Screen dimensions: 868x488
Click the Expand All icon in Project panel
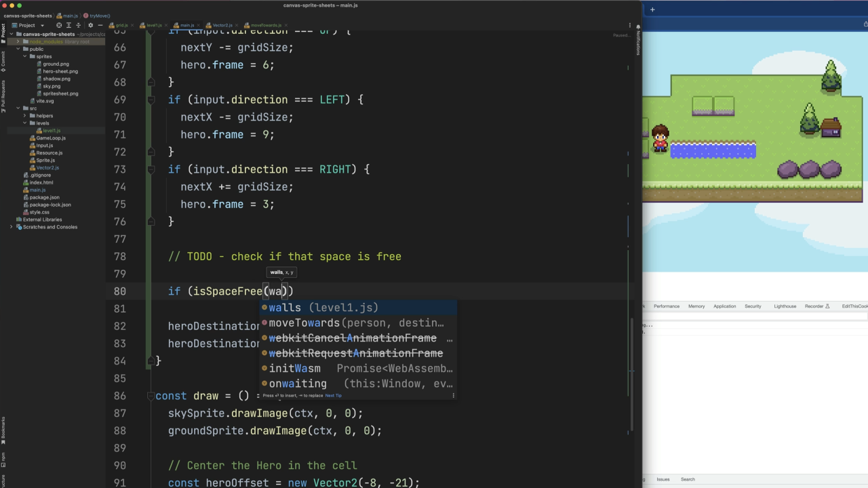point(68,25)
